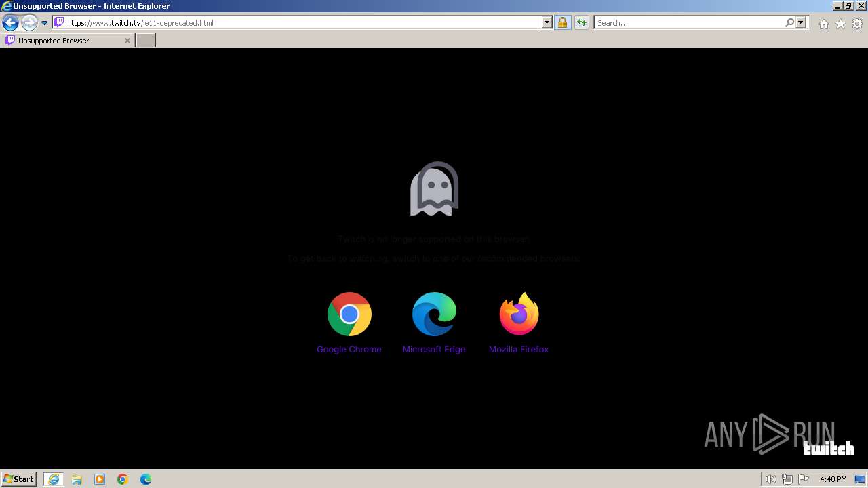Click the Twitch logo at bottom right

coord(829,448)
